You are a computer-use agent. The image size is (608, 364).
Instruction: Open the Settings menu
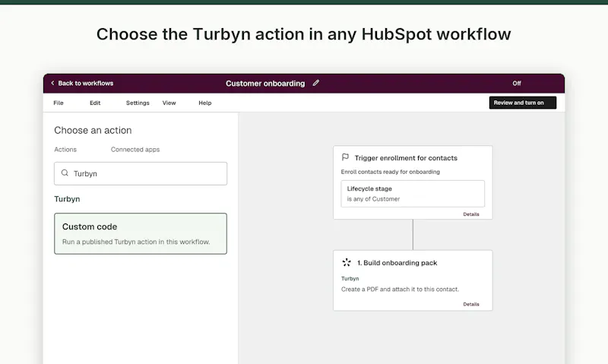pos(138,103)
